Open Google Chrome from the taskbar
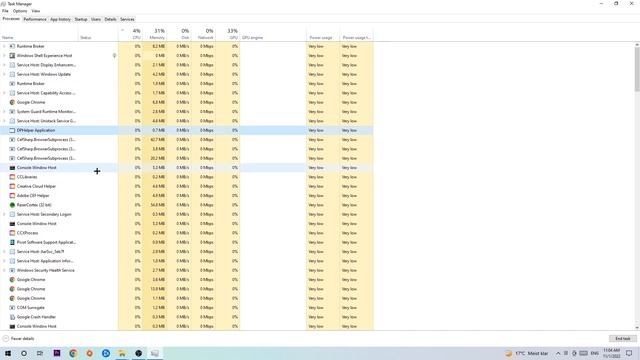The image size is (640, 360). pos(73,353)
